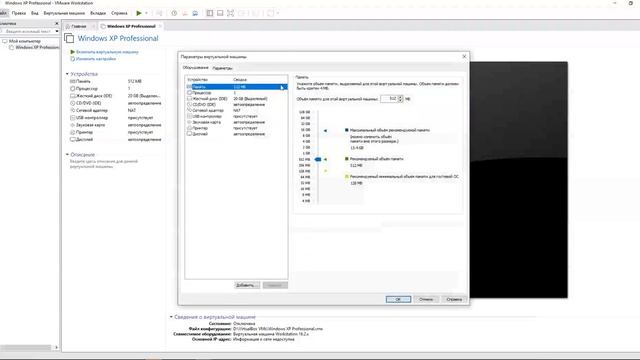Select CD/DVD (IDE) row in dialog
Image resolution: width=640 pixels, height=360 pixels.
pos(237,104)
